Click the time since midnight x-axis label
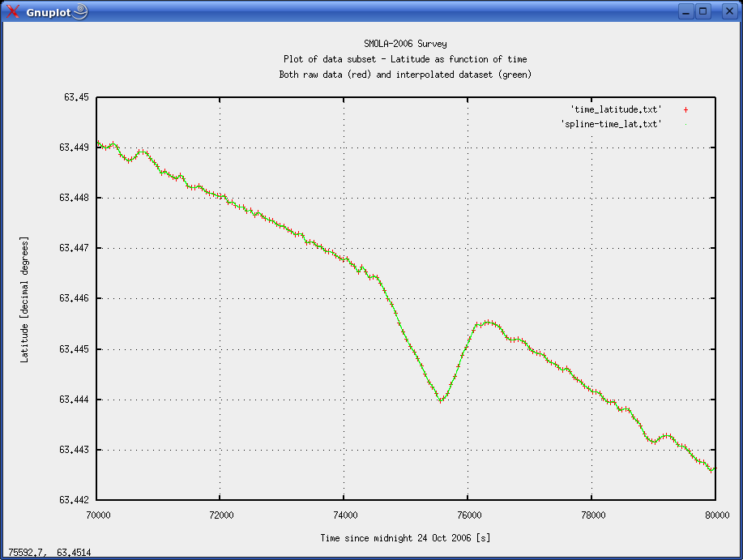This screenshot has width=743, height=560. click(x=405, y=538)
